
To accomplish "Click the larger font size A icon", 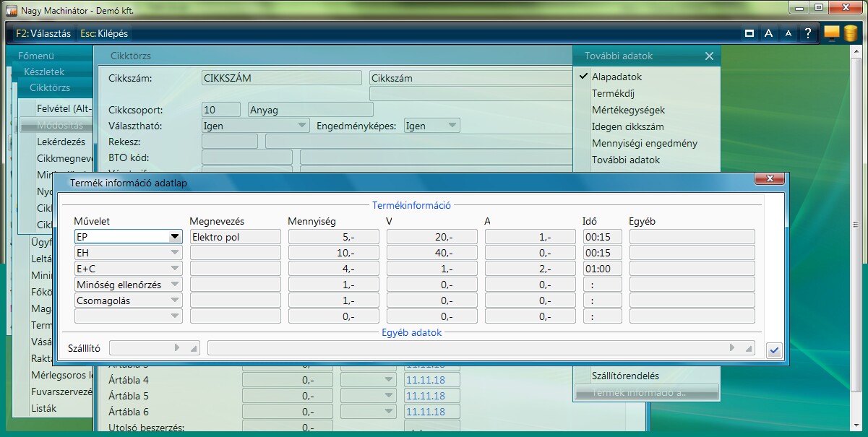I will (769, 33).
